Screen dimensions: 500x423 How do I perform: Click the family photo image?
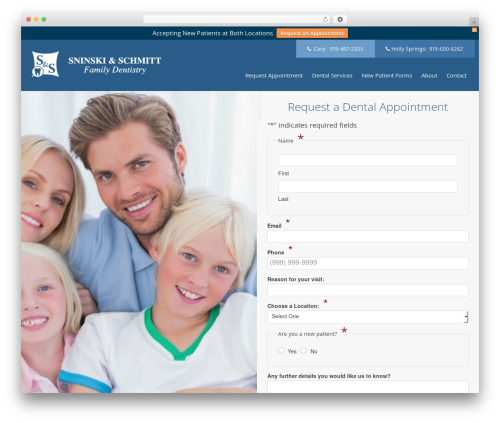pos(139,242)
